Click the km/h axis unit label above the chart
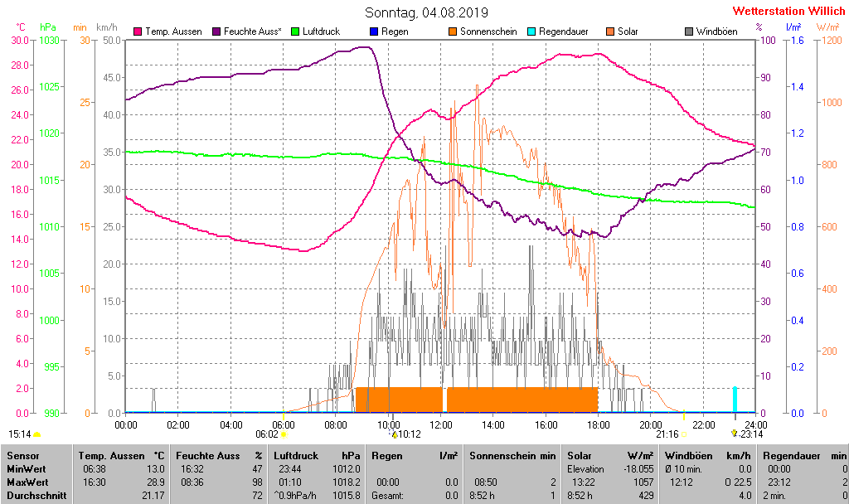 (x=107, y=27)
